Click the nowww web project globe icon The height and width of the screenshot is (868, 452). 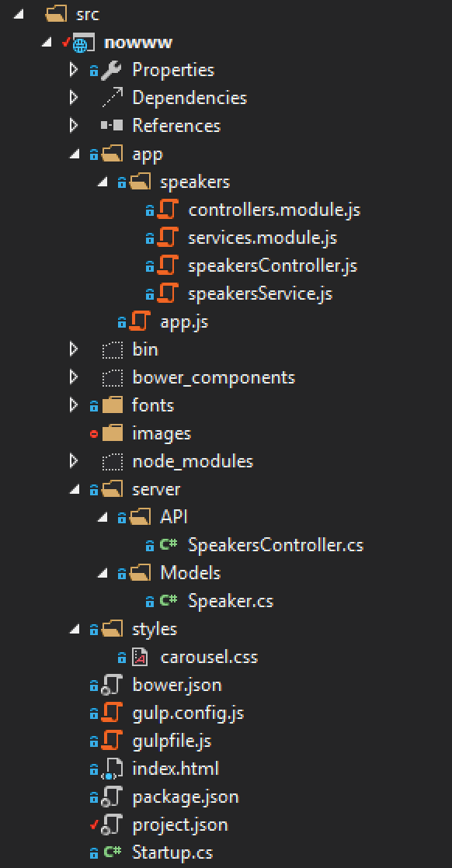click(x=84, y=43)
